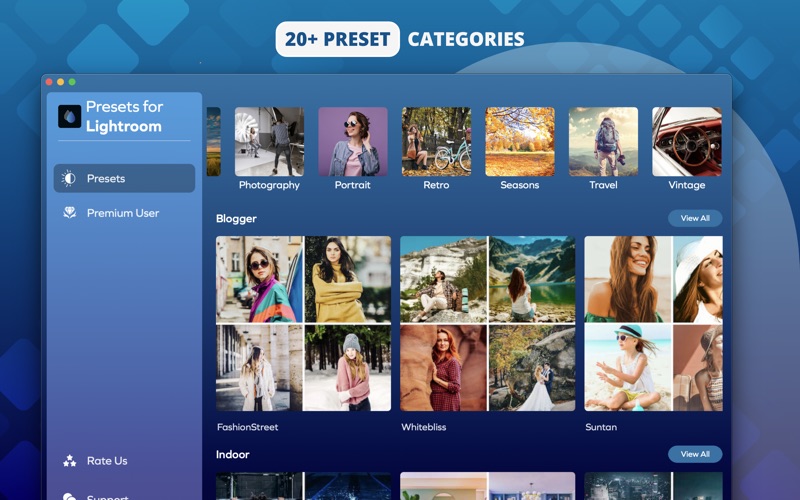Open the Whitebliss preset collection
This screenshot has height=500, width=800.
(488, 323)
